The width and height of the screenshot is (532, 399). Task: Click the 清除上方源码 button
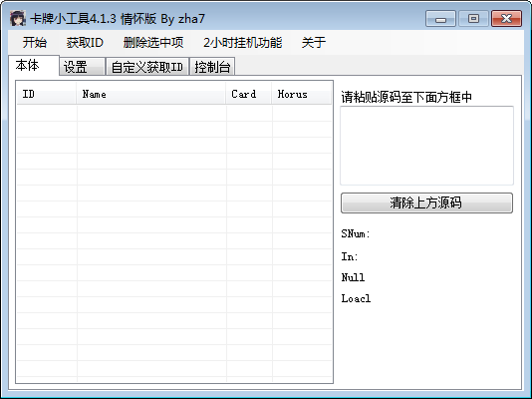point(426,202)
